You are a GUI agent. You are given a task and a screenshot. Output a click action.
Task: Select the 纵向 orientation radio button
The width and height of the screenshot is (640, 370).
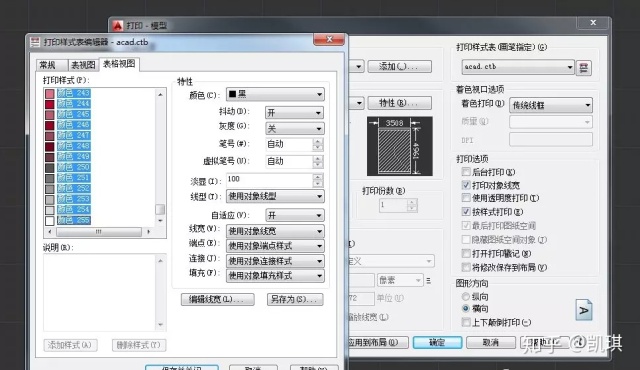tap(465, 296)
